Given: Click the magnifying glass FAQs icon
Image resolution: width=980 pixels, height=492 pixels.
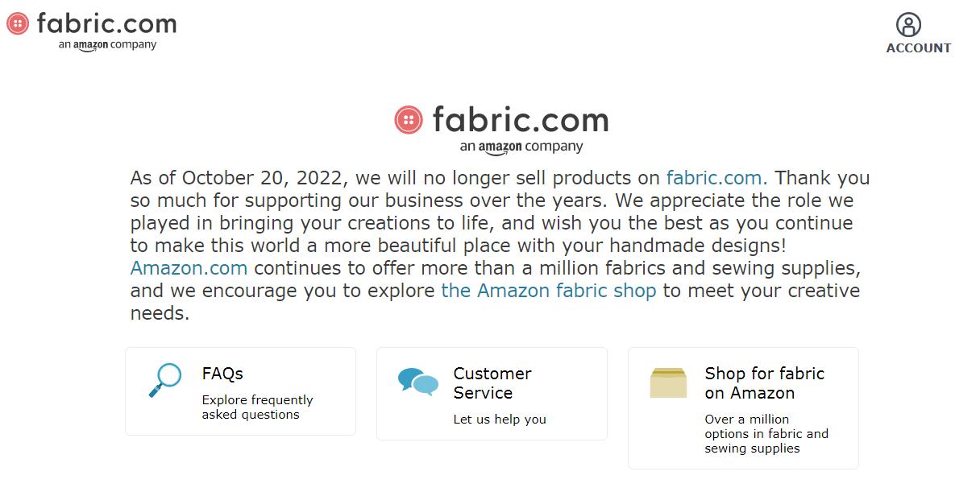Looking at the screenshot, I should point(165,380).
